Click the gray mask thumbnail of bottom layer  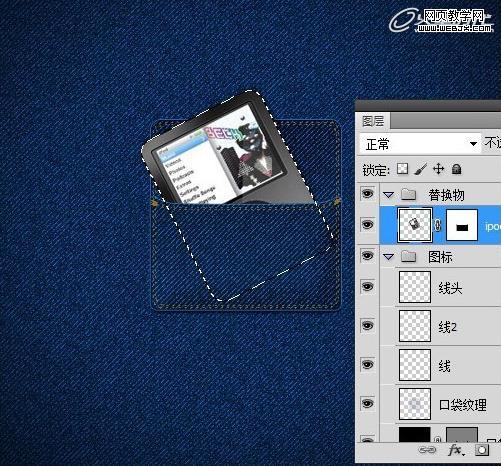(x=462, y=434)
